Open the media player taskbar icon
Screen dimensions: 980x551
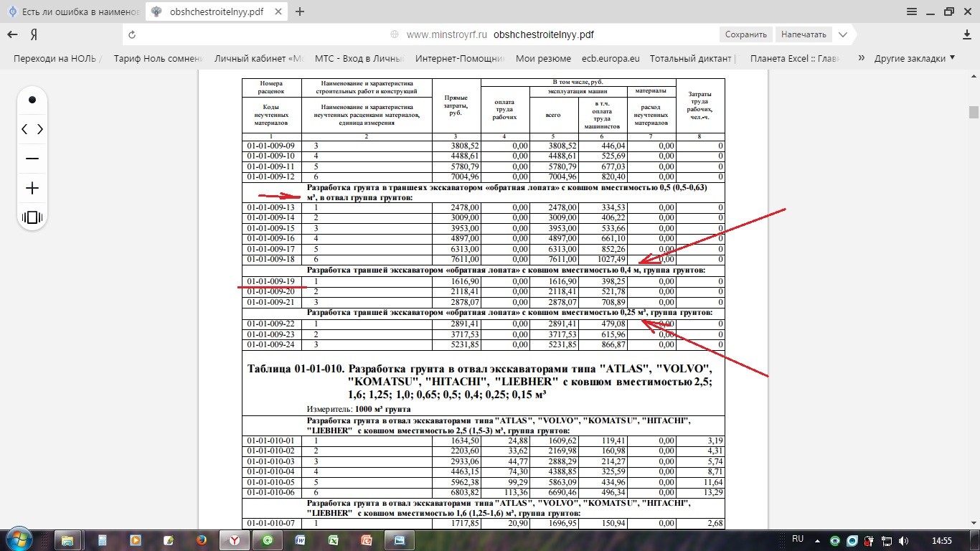click(135, 540)
